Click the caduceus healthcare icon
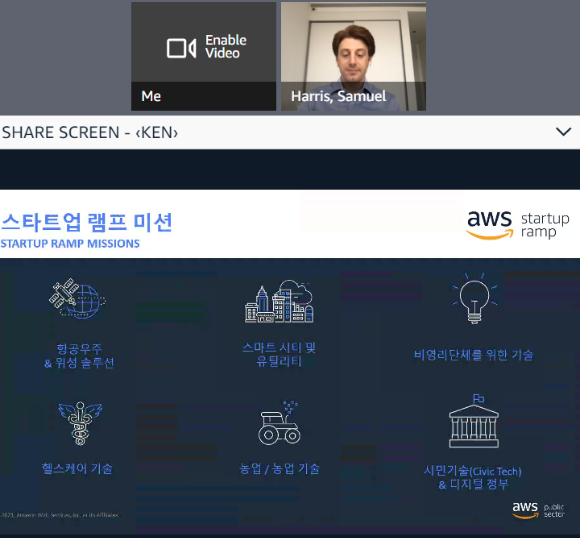 (x=80, y=423)
